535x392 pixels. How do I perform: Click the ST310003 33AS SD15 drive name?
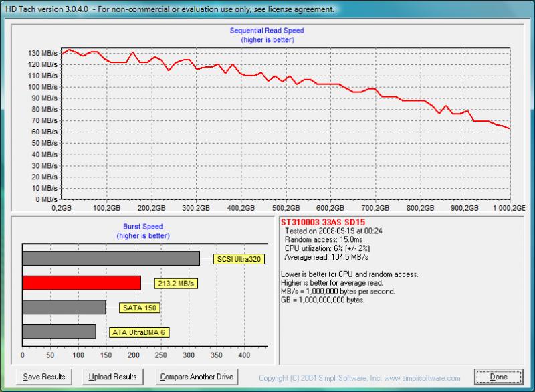pos(323,223)
